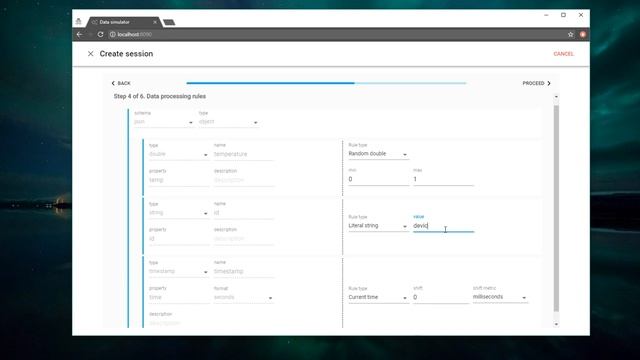Open the Literal string rule type dropdown
640x360 pixels.
click(378, 226)
